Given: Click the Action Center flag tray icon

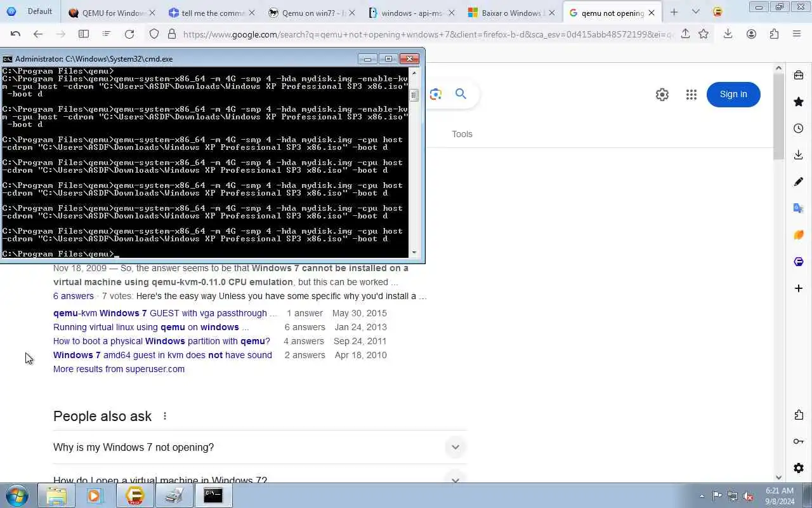Looking at the screenshot, I should (717, 496).
